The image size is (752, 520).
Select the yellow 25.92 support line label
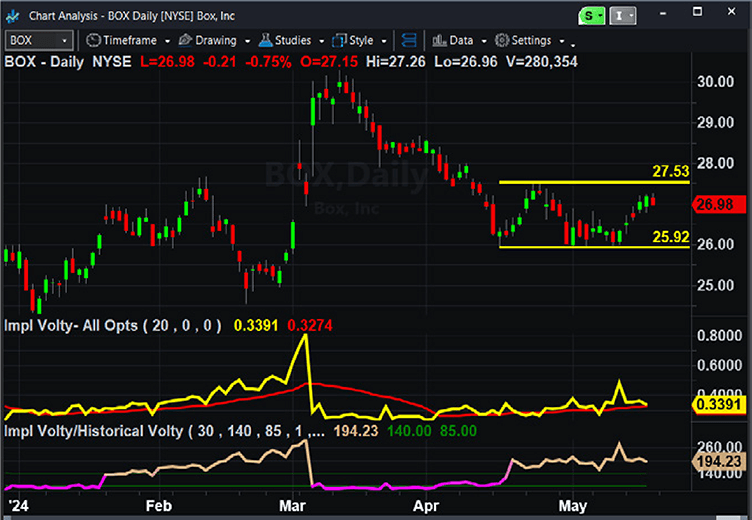(x=670, y=237)
